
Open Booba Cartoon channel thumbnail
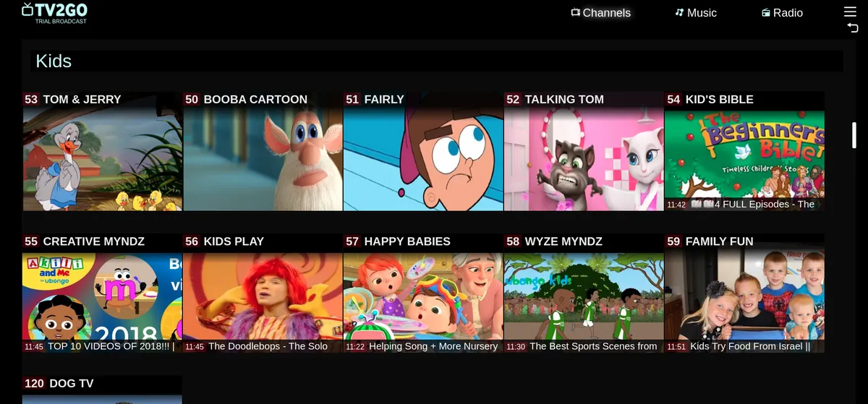[x=263, y=159]
